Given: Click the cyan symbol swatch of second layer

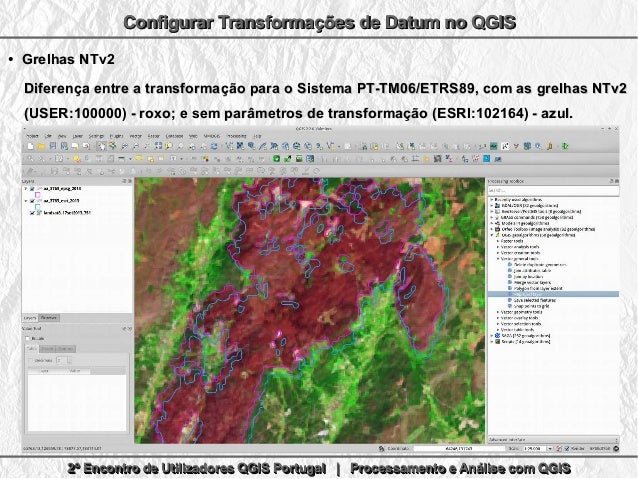Looking at the screenshot, I should coord(38,207).
